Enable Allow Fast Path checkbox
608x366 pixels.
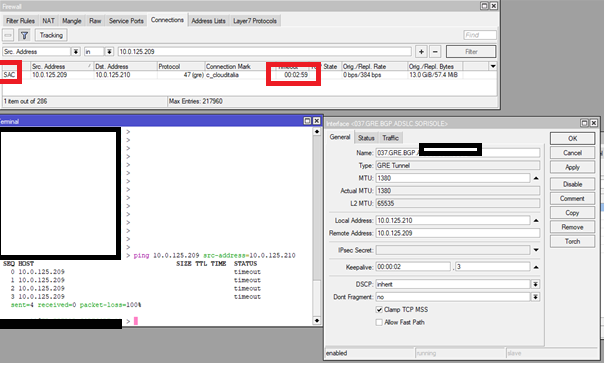[x=379, y=322]
